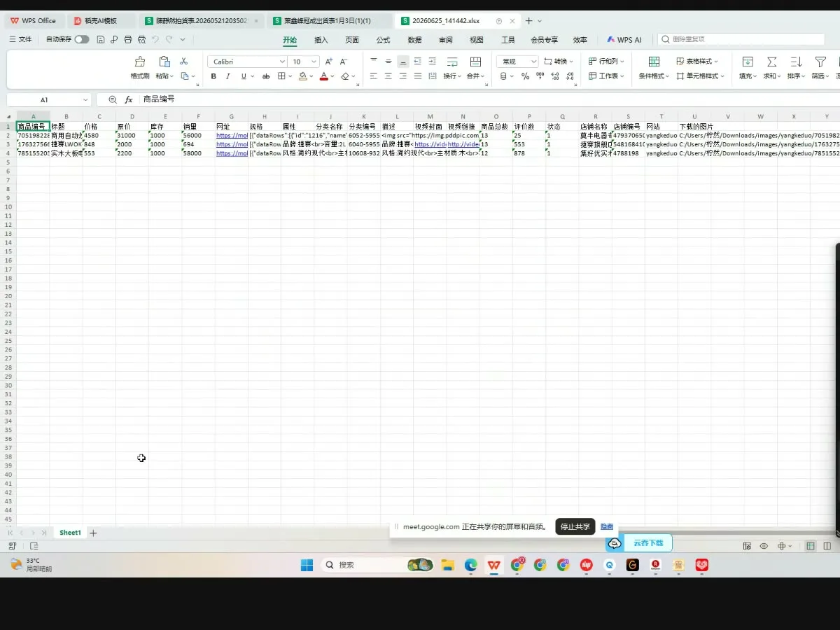
Task: Click the font color red A swatch
Action: click(323, 76)
